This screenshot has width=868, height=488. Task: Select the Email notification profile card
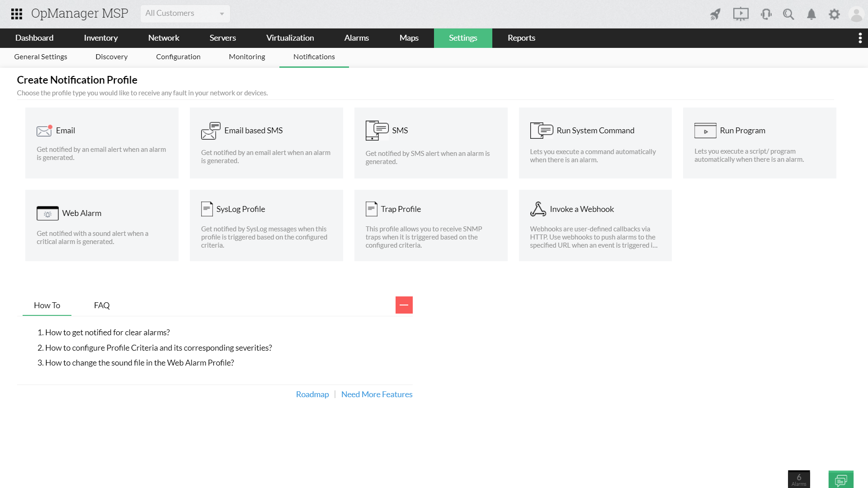(102, 143)
